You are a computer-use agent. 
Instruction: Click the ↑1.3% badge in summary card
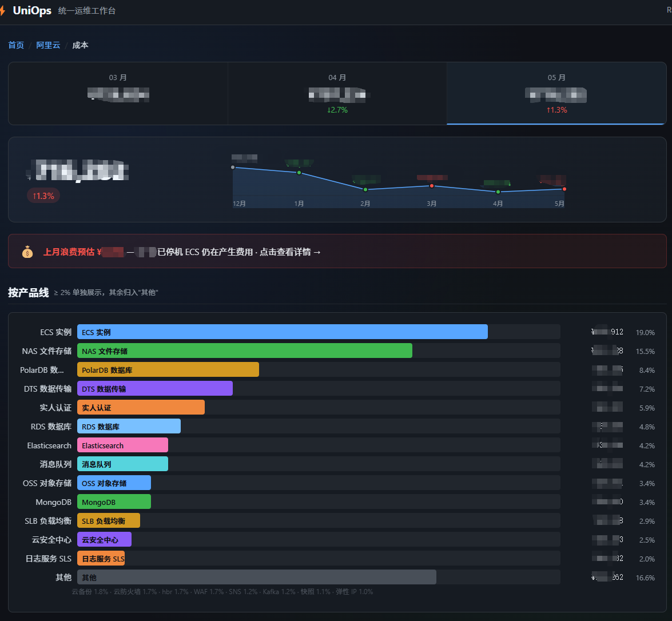coord(43,196)
